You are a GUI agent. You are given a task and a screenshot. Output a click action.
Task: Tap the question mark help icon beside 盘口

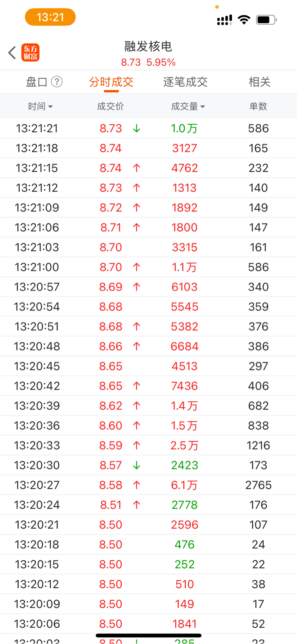(x=57, y=82)
